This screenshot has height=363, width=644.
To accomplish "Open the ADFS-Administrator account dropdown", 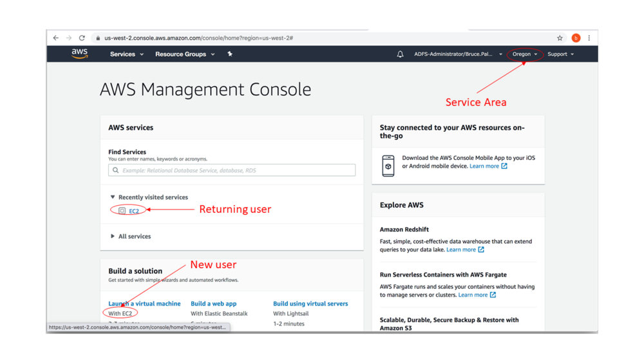I will 458,54.
